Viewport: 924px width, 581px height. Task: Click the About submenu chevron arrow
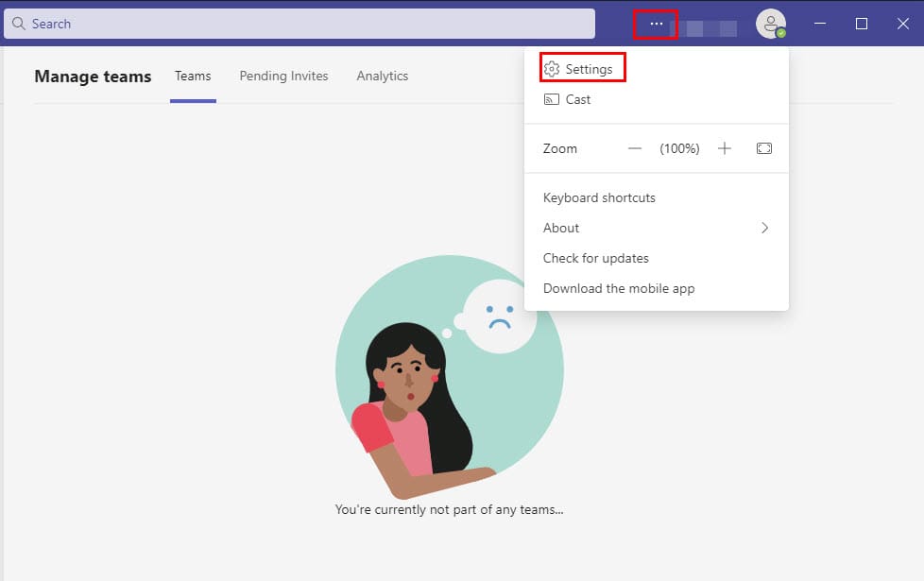(x=764, y=228)
